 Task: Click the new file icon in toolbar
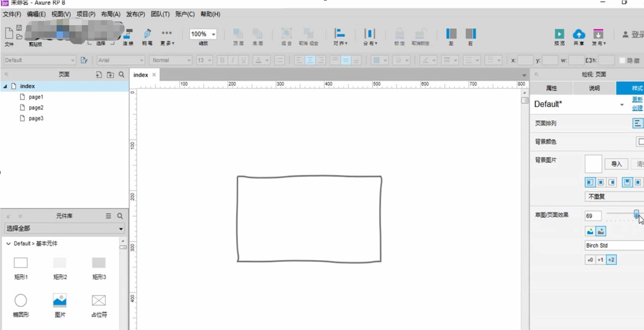coord(9,33)
